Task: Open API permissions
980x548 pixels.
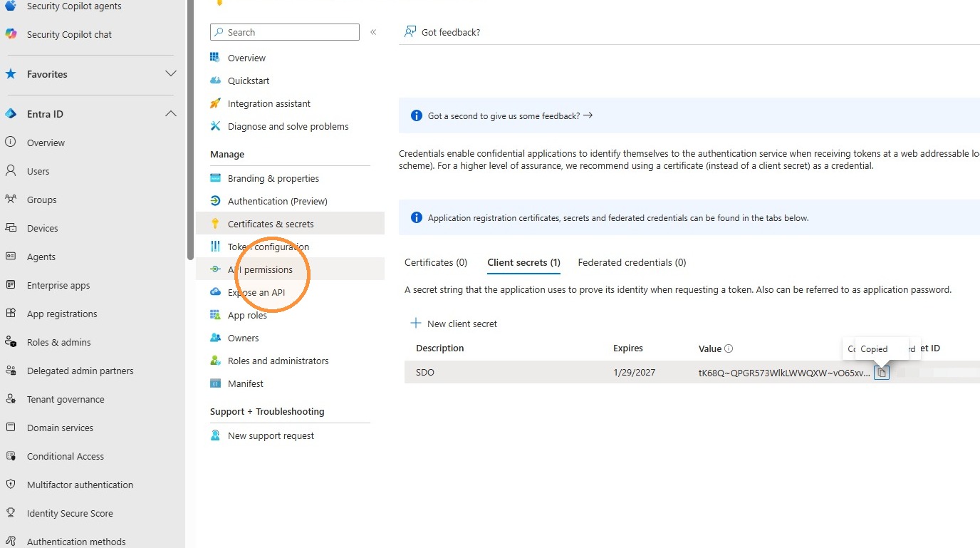Action: click(x=290, y=269)
